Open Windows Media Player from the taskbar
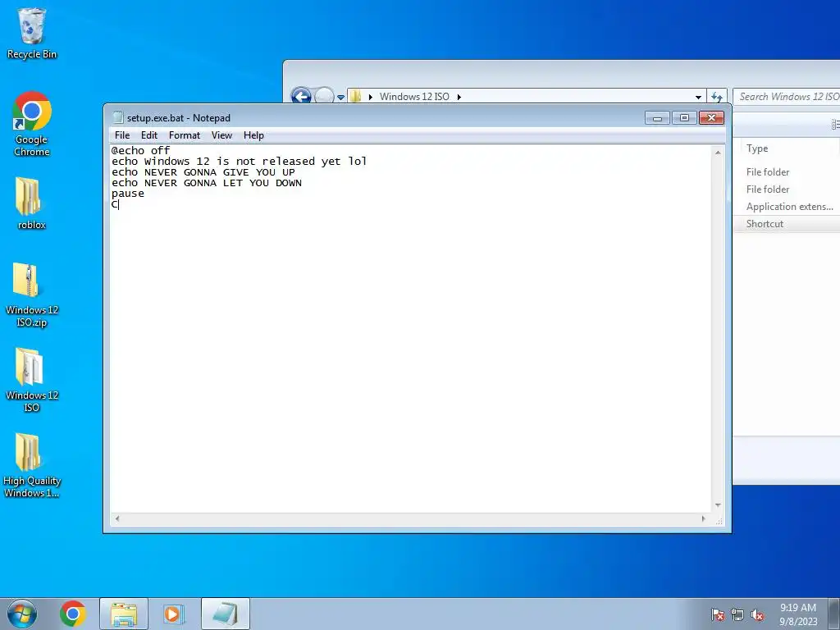 click(172, 614)
